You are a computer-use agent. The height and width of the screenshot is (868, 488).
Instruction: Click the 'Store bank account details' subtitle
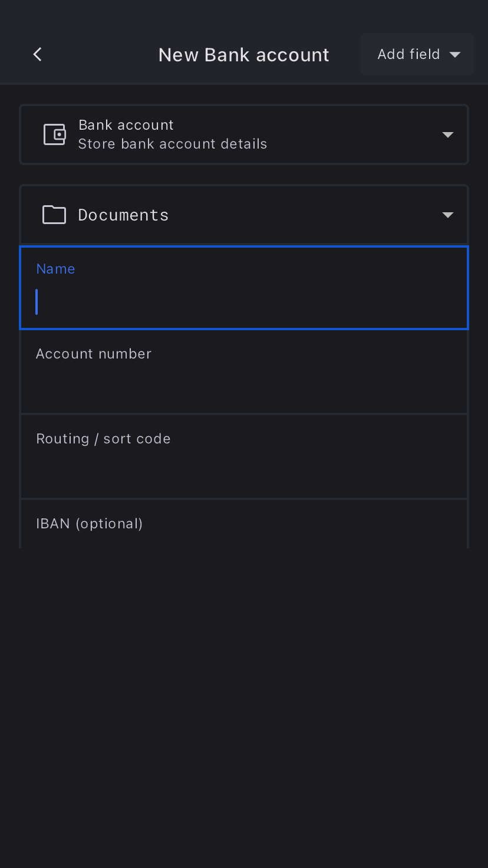click(172, 144)
